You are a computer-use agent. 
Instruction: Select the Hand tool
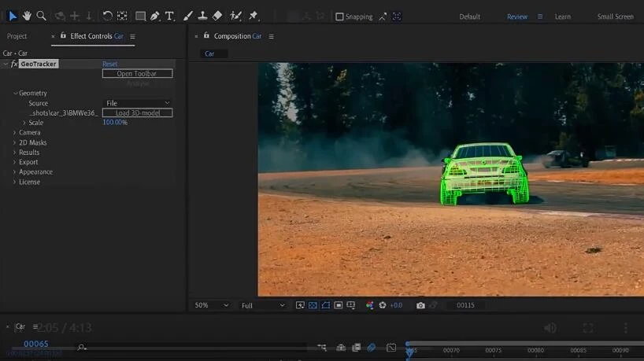(27, 16)
